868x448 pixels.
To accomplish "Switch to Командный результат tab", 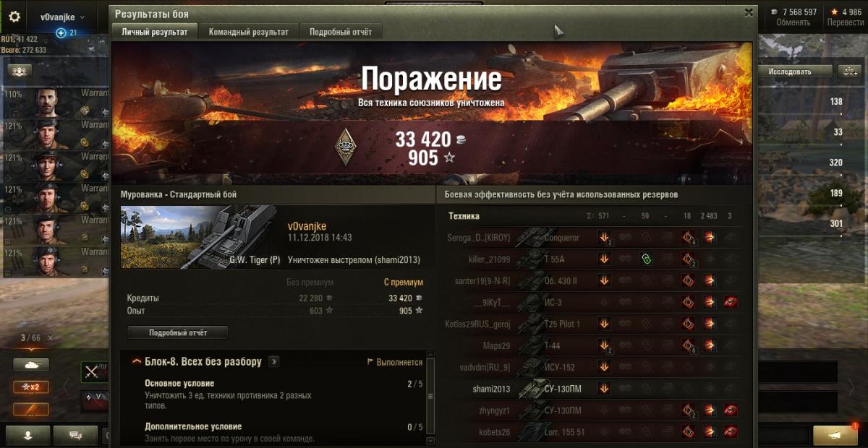I will (x=249, y=32).
